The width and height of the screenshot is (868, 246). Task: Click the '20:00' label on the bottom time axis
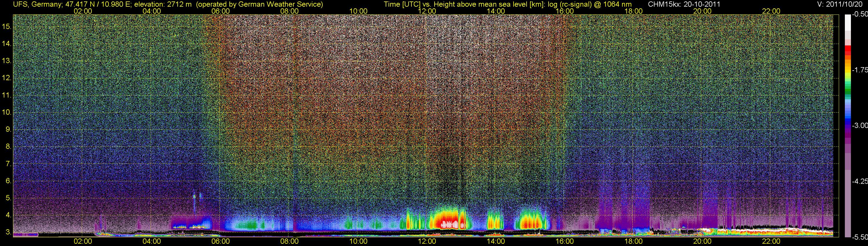pyautogui.click(x=702, y=241)
